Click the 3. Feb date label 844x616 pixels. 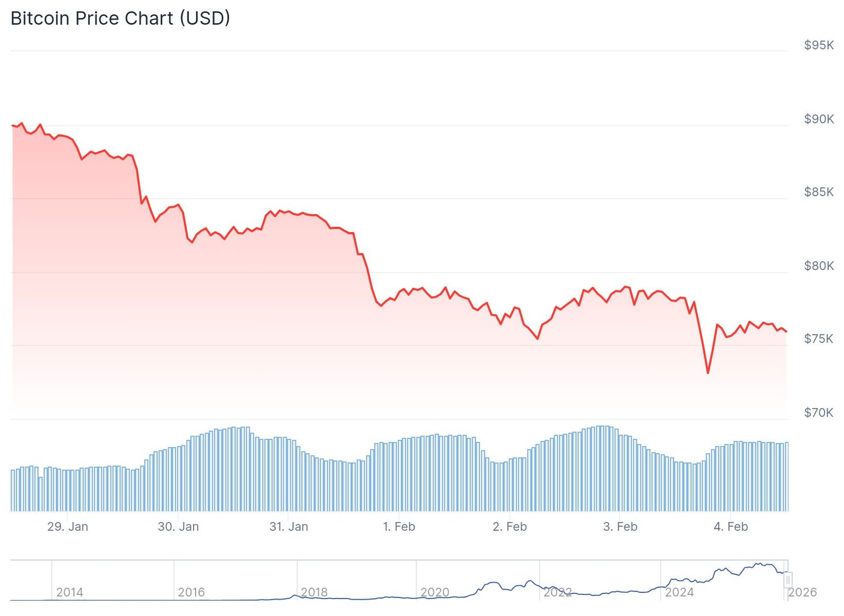(x=620, y=526)
